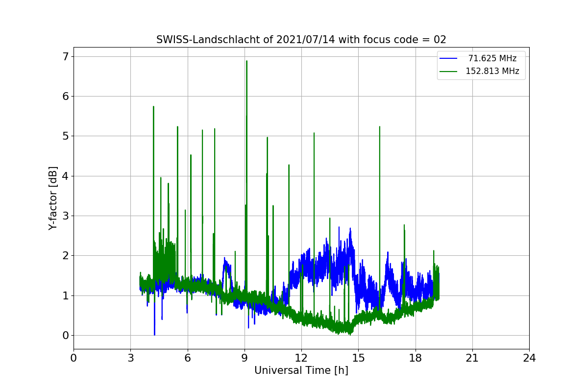Image resolution: width=588 pixels, height=392 pixels.
Task: Click y-axis tick label 5
Action: click(x=66, y=136)
